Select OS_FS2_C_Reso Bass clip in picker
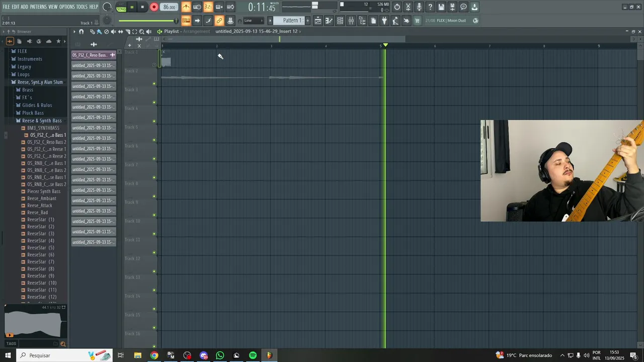 tap(94, 55)
